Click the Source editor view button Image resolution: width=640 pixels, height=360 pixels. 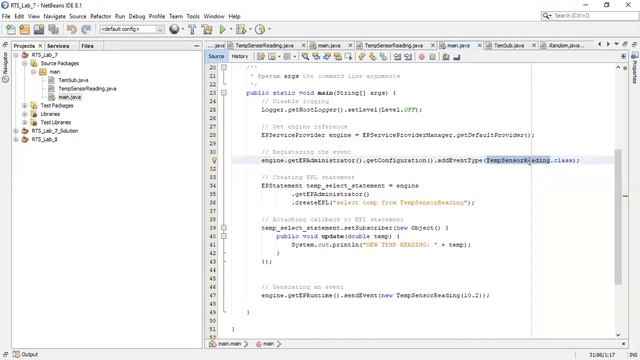[216, 57]
